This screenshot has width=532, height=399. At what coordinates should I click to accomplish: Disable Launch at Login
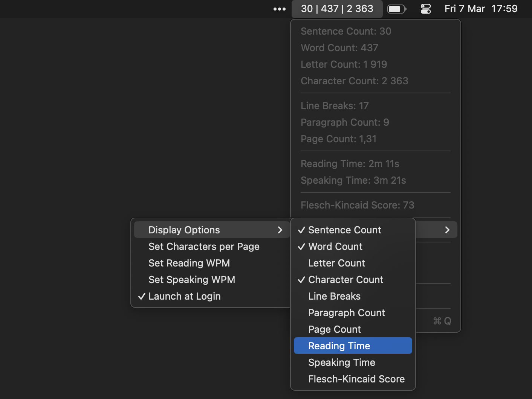point(184,296)
